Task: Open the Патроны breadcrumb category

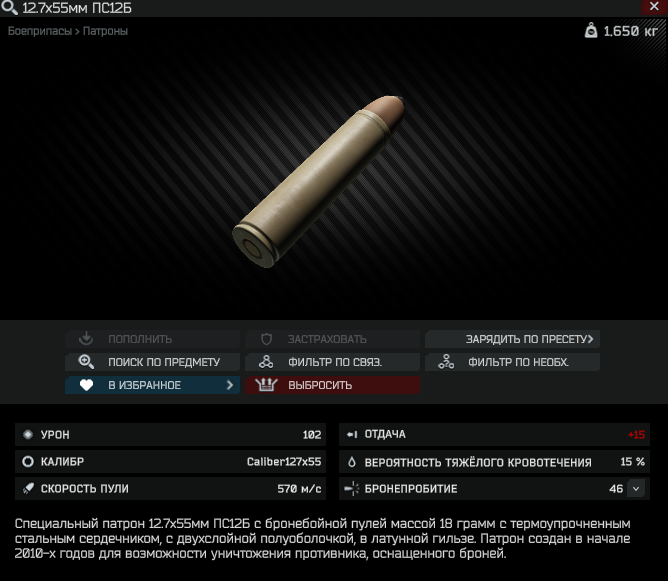Action: coord(105,31)
